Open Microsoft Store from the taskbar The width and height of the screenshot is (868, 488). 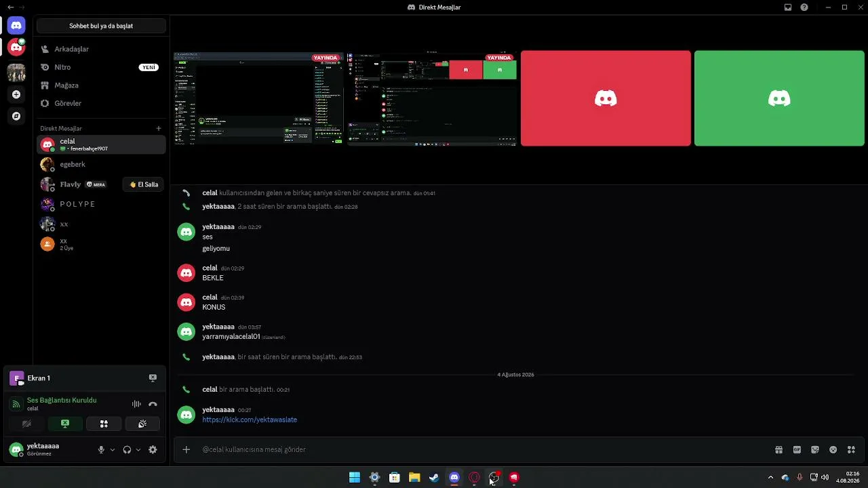[395, 478]
